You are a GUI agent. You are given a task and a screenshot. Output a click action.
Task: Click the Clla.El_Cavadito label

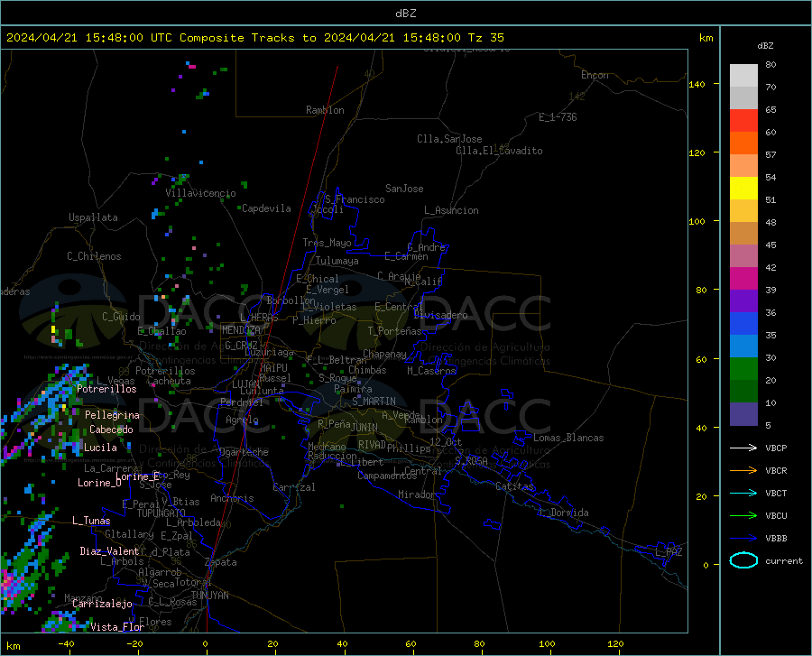[x=499, y=151]
